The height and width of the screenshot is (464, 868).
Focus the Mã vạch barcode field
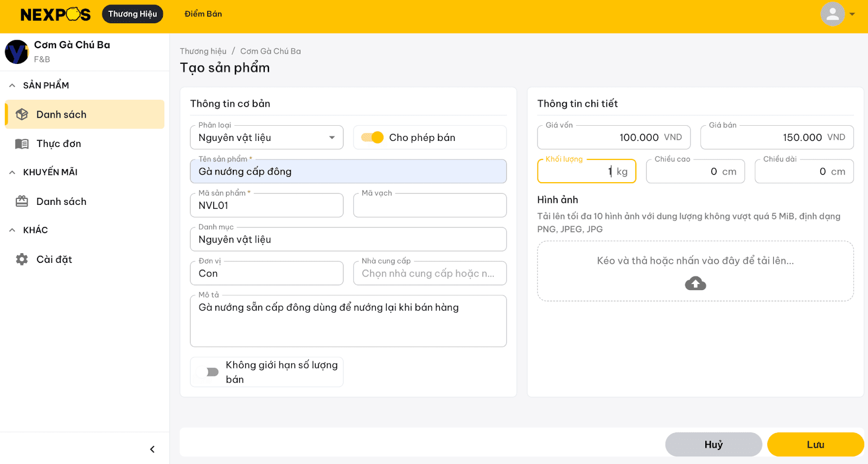pyautogui.click(x=430, y=205)
